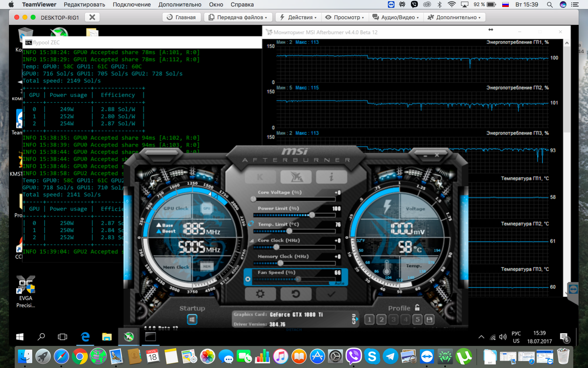Load Afterburner profile 1
Image resolution: width=588 pixels, height=368 pixels.
[369, 319]
